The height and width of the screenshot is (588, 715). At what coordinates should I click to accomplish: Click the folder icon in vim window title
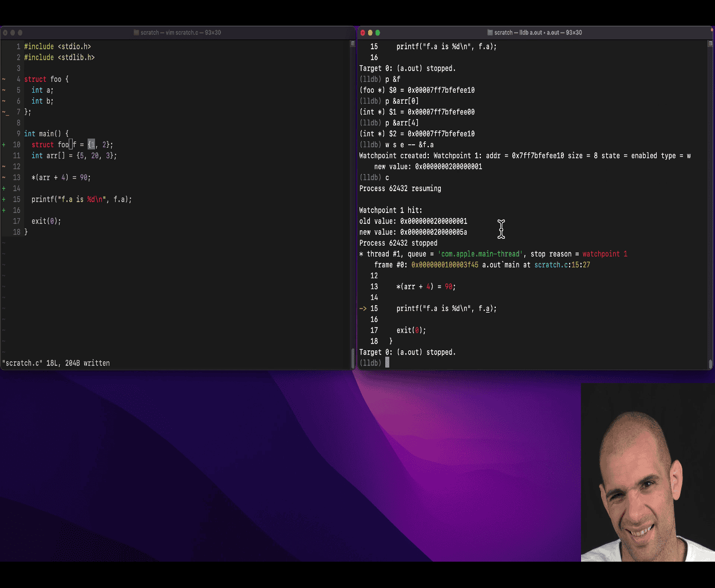pos(136,33)
